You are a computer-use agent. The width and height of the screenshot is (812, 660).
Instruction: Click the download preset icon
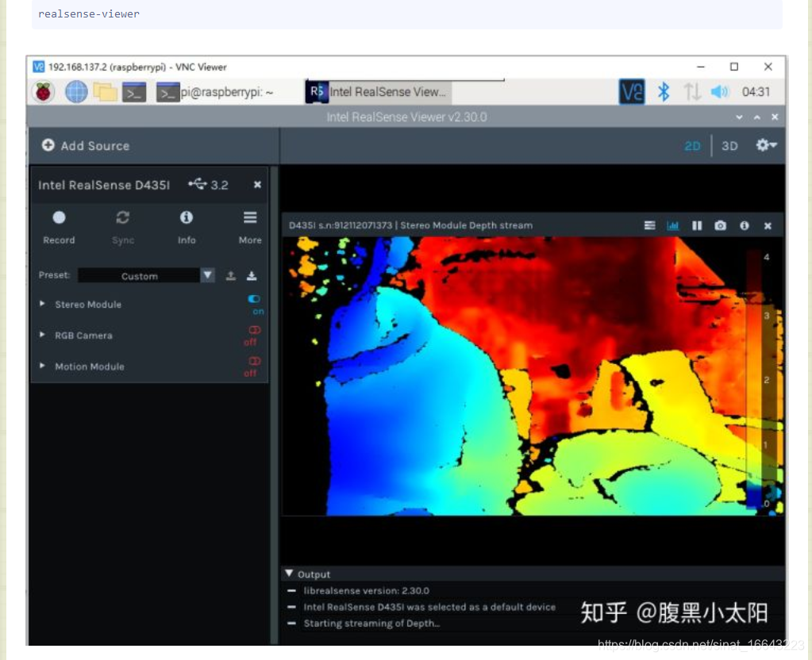[252, 275]
